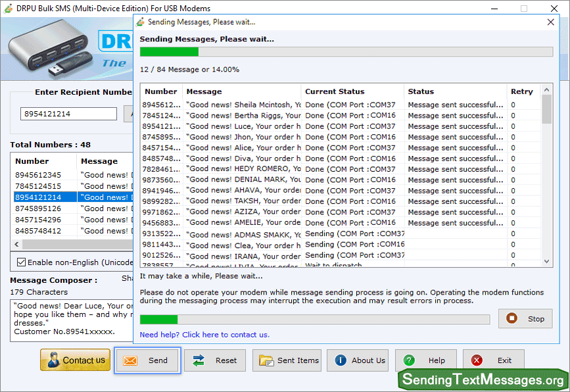Toggle Enable non-English (Unicode) checkbox

point(22,262)
